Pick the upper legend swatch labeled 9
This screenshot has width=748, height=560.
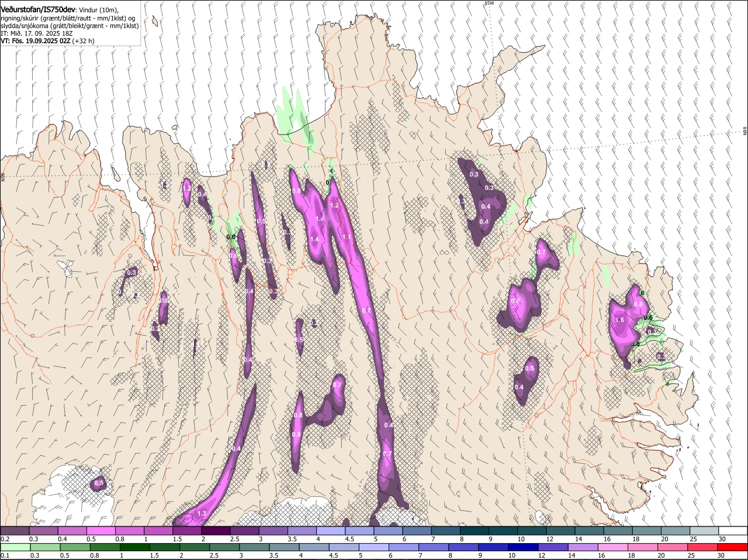(503, 530)
